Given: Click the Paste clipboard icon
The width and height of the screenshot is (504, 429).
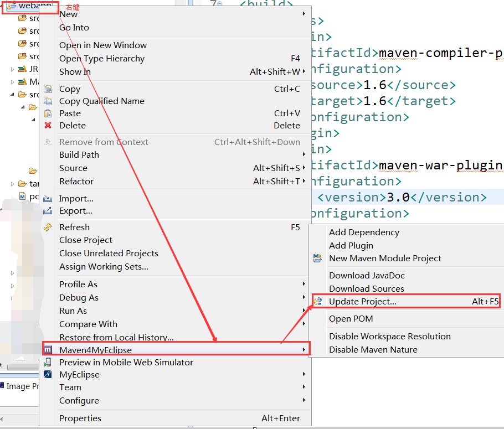Looking at the screenshot, I should point(48,113).
